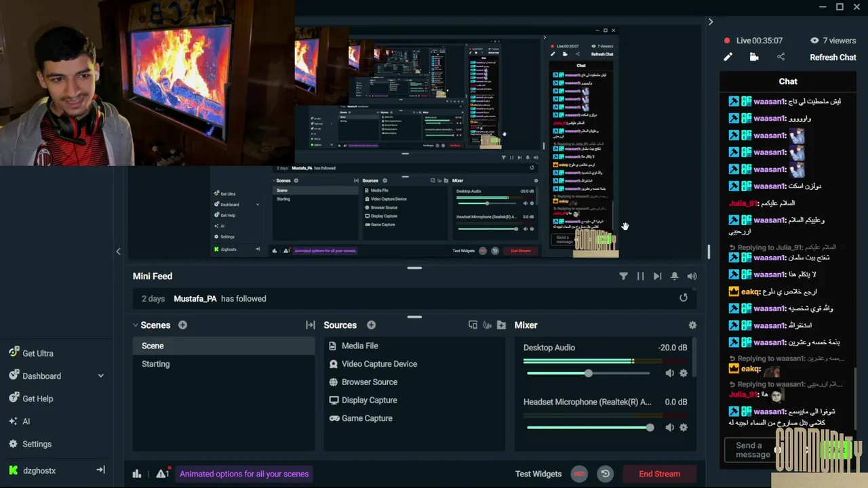Collapse the left sidebar arrow
Image resolution: width=868 pixels, height=488 pixels.
coord(118,251)
